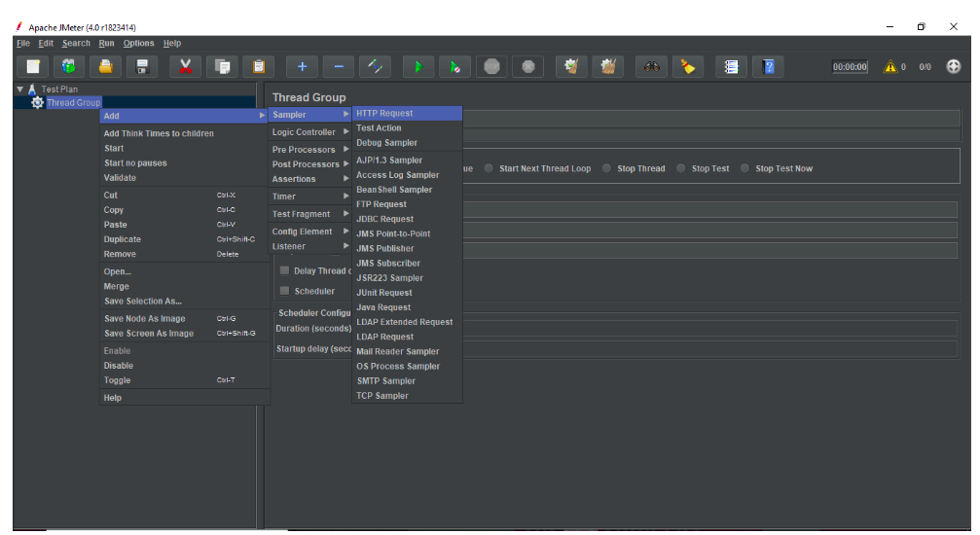This screenshot has height=535, width=980.
Task: Enable the Scheduler checkbox
Action: [x=284, y=291]
